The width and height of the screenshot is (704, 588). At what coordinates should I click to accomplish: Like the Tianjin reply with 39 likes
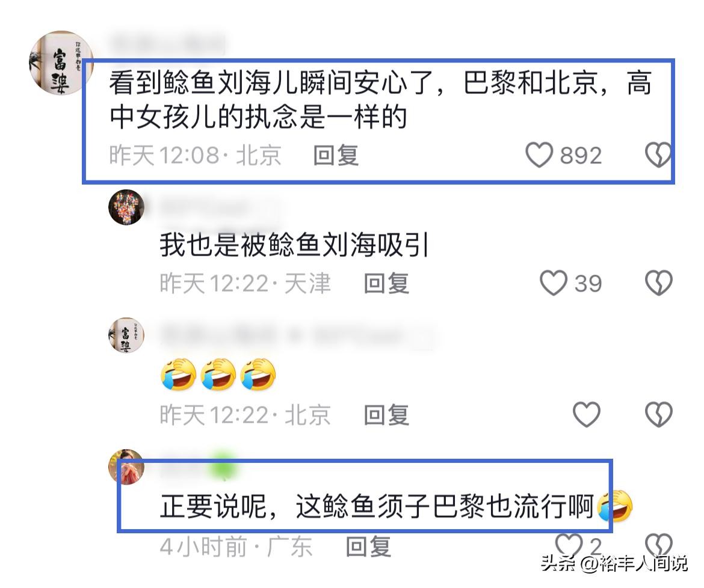click(x=553, y=283)
